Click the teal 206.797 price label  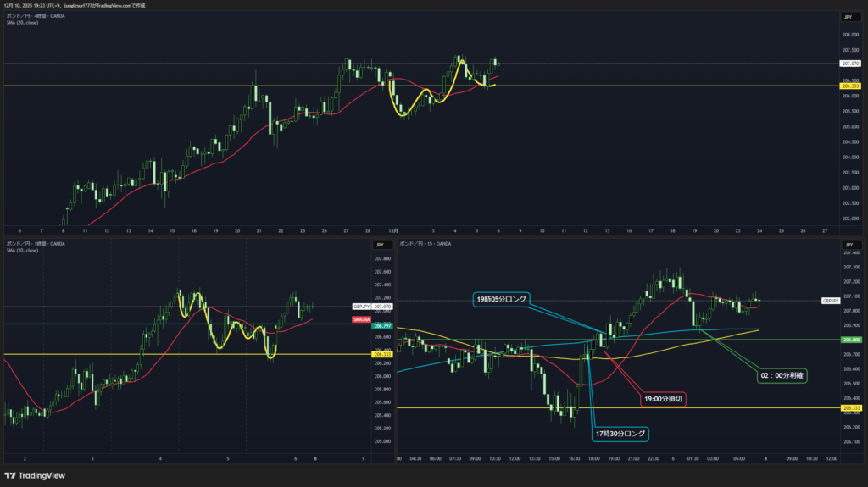(x=381, y=324)
